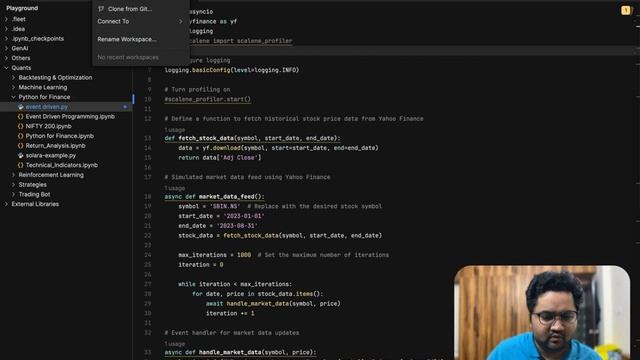This screenshot has width=640, height=360.
Task: Expand the Reinforcement Learning folder
Action: click(x=13, y=175)
